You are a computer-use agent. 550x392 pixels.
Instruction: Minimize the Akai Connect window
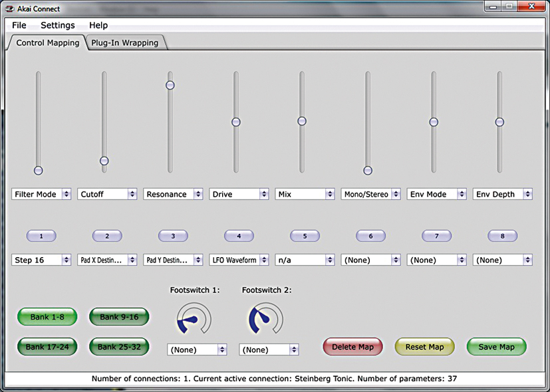click(x=493, y=6)
